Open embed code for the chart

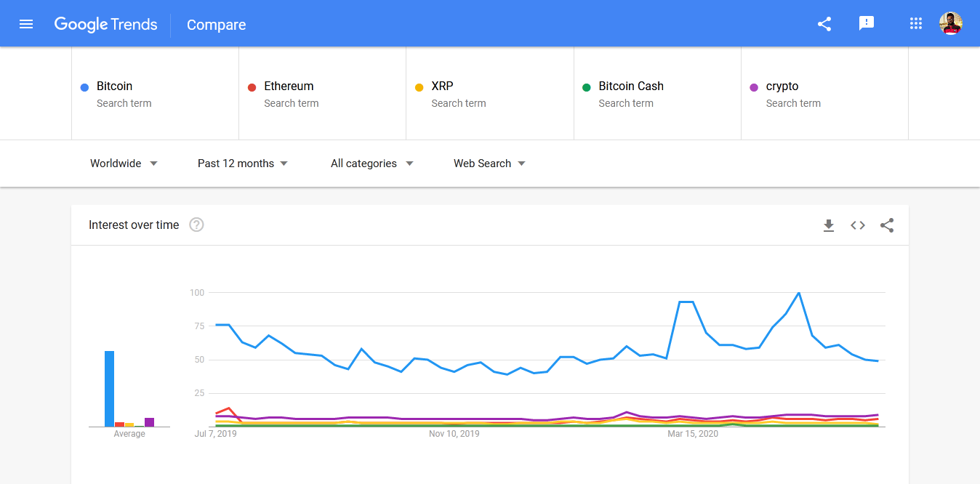858,225
